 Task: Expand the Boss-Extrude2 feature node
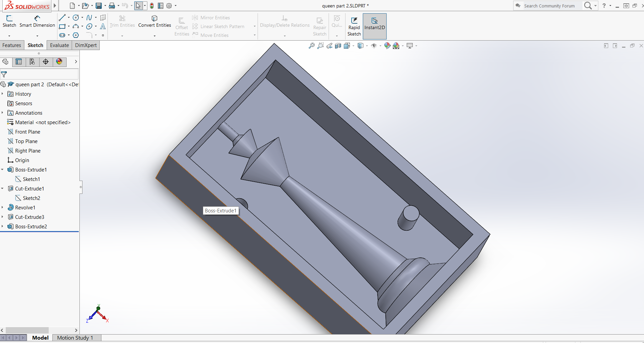[2, 226]
